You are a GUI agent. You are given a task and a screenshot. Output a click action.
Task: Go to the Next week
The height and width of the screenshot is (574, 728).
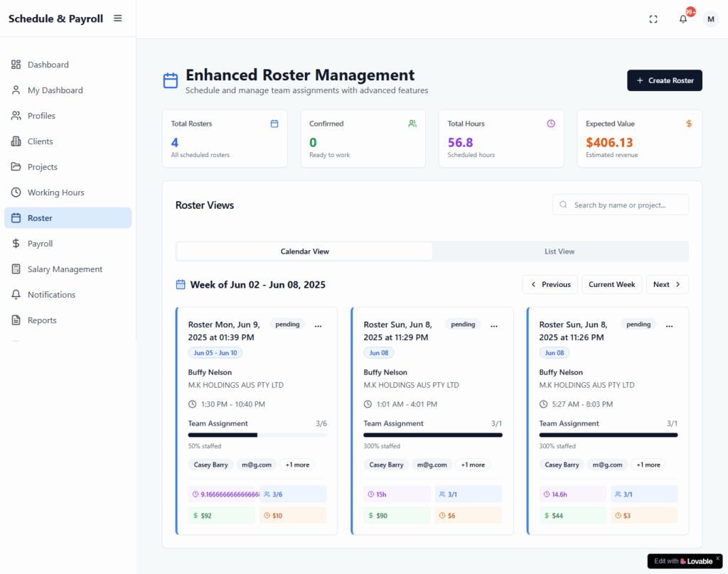click(x=667, y=284)
